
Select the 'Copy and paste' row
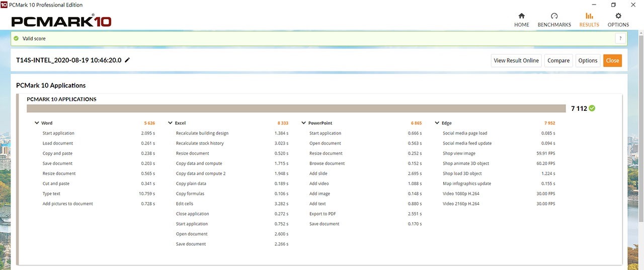99,154
